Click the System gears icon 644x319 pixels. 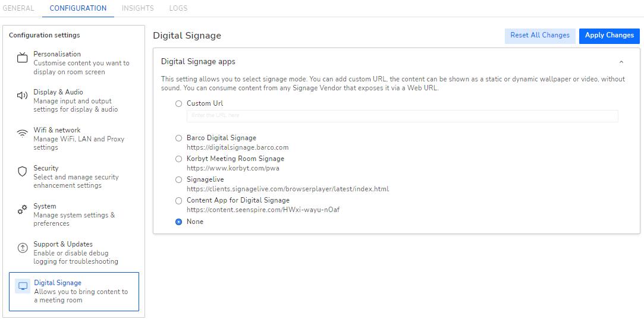coord(22,210)
